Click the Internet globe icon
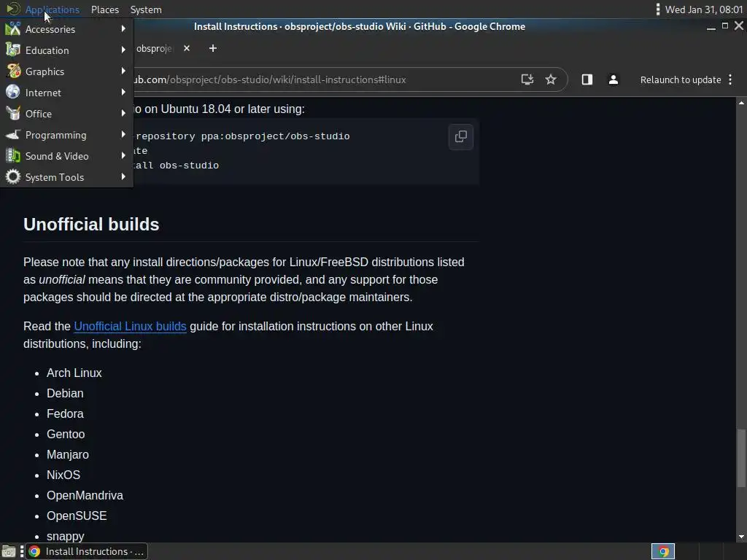747x560 pixels. click(x=13, y=93)
